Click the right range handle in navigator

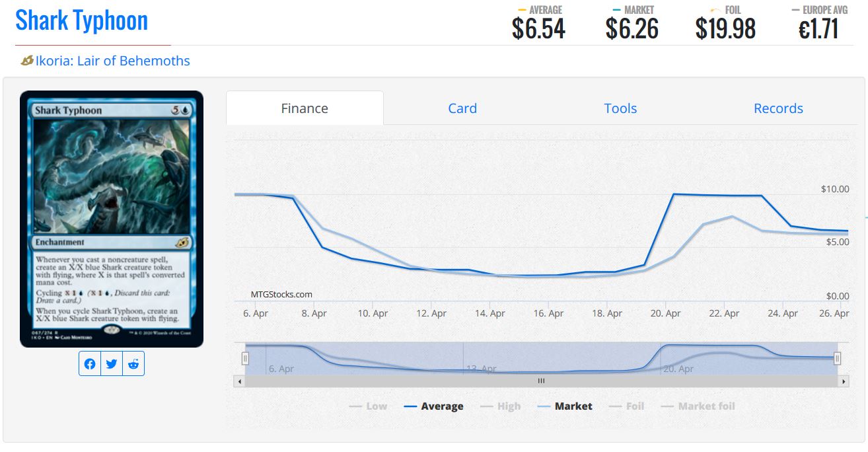837,358
